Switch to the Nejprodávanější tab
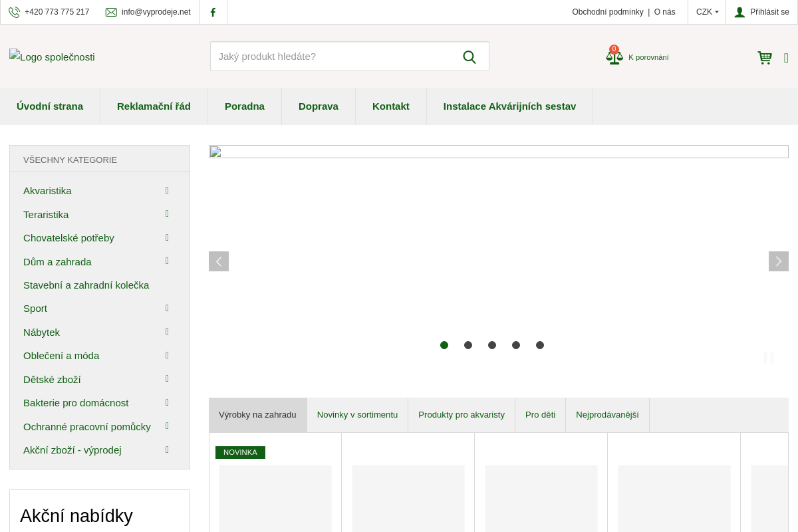 point(607,414)
